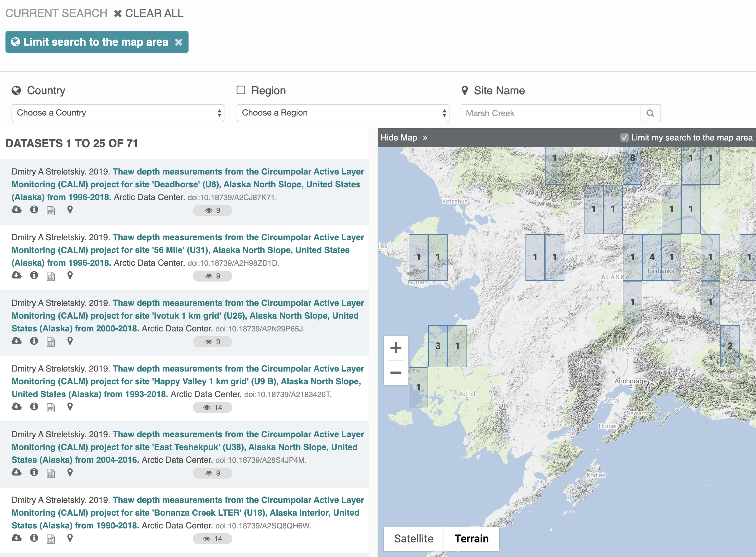The height and width of the screenshot is (557, 756).
Task: Click the view count badge on the East Teshekpuk dataset
Action: pyautogui.click(x=213, y=473)
